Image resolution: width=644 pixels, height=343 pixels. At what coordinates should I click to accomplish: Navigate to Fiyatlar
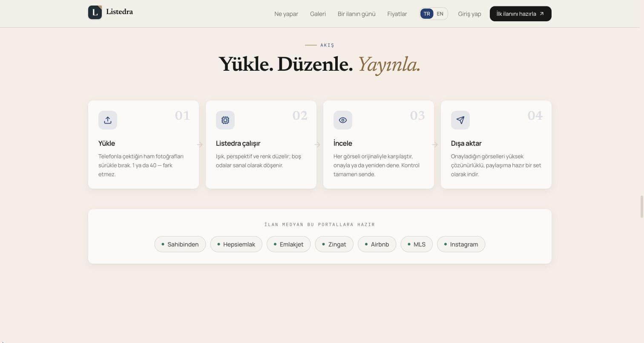pos(397,14)
